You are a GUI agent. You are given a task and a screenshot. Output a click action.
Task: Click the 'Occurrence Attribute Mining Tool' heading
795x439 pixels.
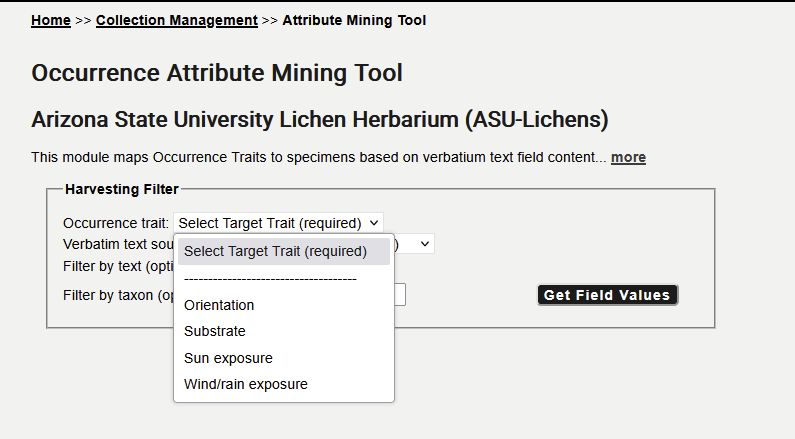[217, 73]
